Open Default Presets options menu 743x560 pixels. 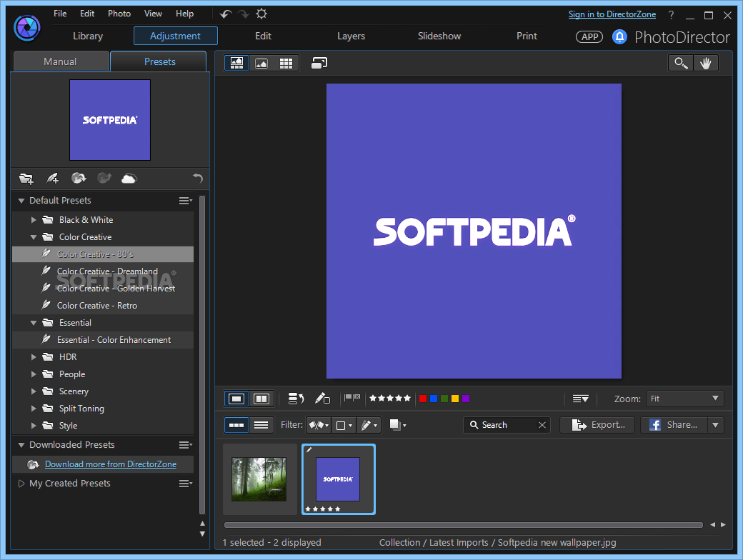[x=186, y=201]
